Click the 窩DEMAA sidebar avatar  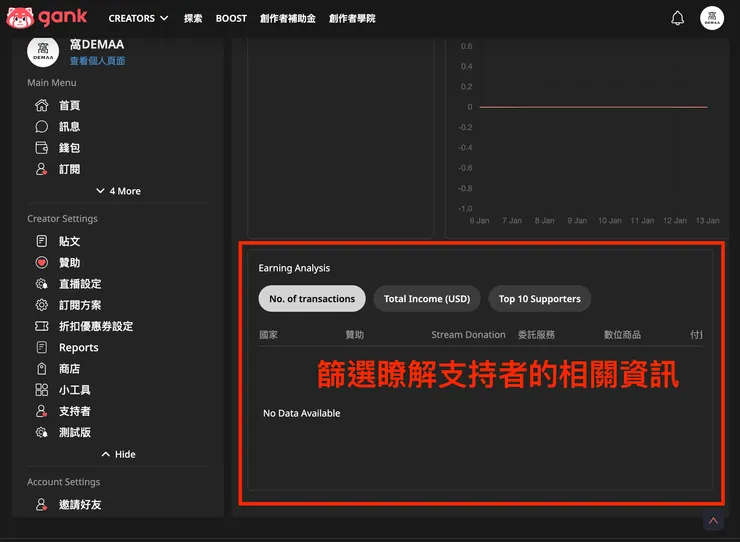[43, 51]
